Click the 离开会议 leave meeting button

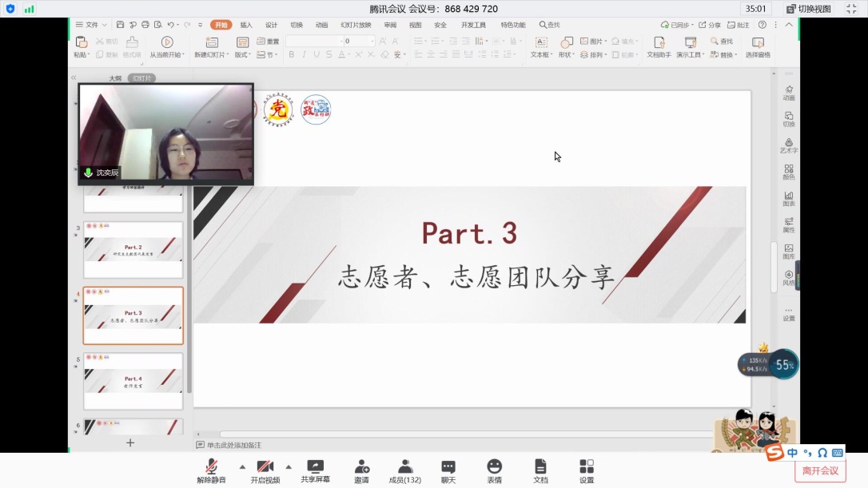point(820,470)
